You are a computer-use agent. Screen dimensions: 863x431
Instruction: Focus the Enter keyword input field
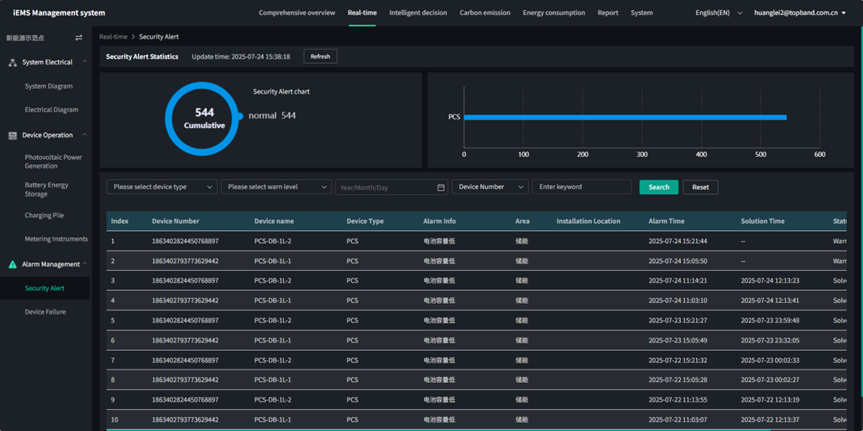point(581,187)
